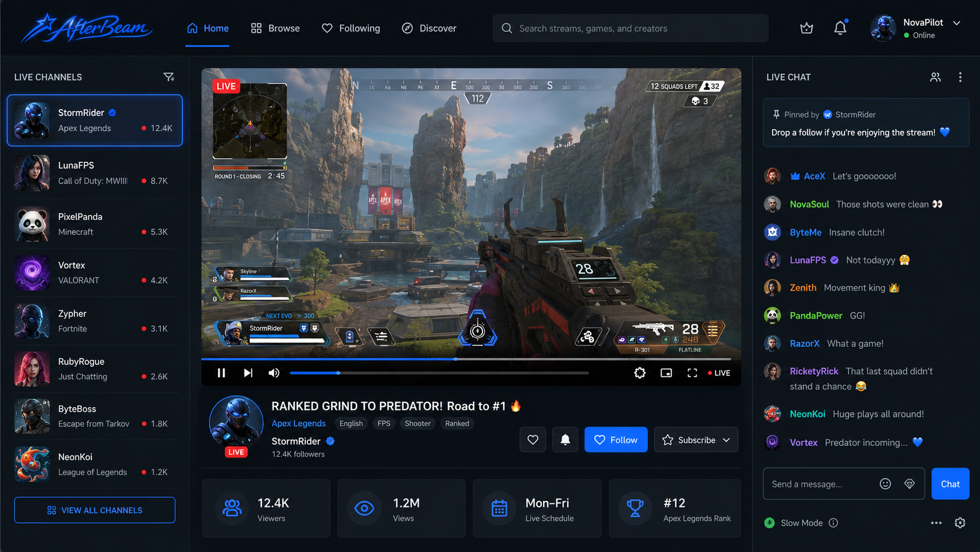
Task: Adjust the player volume slider
Action: click(439, 373)
